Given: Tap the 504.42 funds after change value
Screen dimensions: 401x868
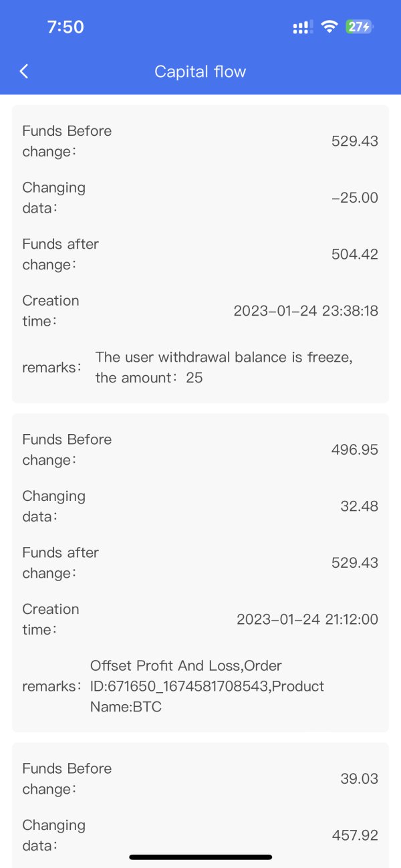Looking at the screenshot, I should coord(354,254).
